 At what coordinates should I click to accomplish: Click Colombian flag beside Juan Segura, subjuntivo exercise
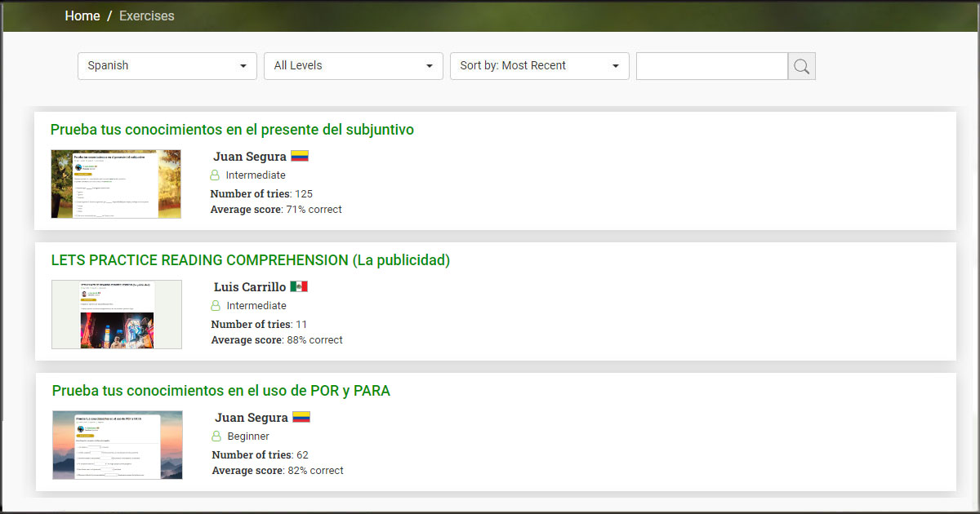(x=300, y=156)
